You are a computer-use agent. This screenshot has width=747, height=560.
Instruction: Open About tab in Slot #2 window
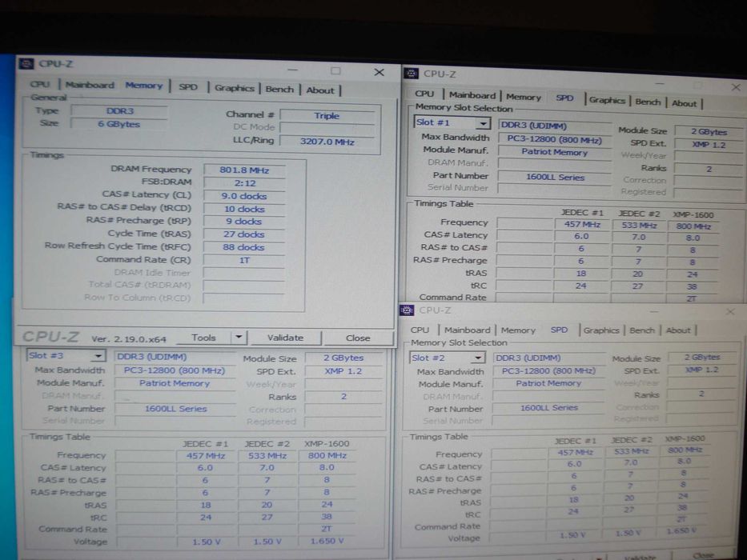pos(678,330)
